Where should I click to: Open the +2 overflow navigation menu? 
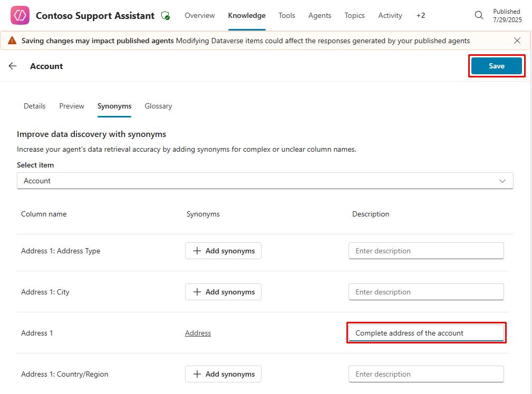420,15
